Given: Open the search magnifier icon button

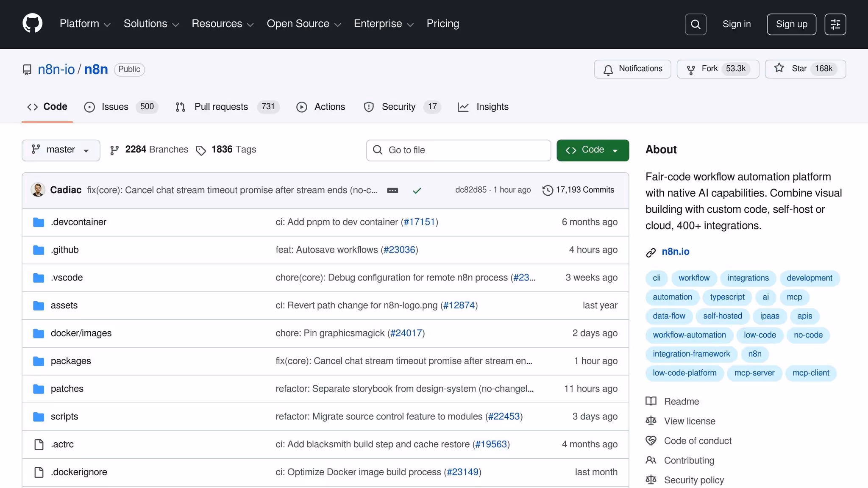Looking at the screenshot, I should (696, 24).
